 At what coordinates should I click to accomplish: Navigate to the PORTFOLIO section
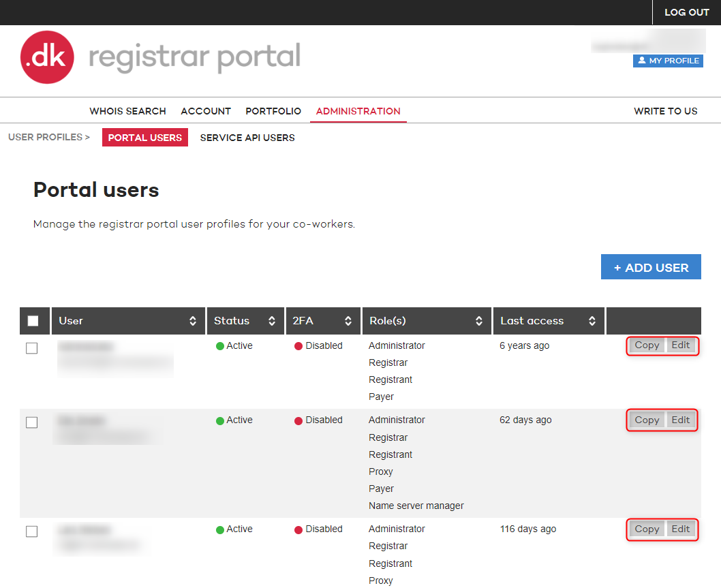(273, 110)
